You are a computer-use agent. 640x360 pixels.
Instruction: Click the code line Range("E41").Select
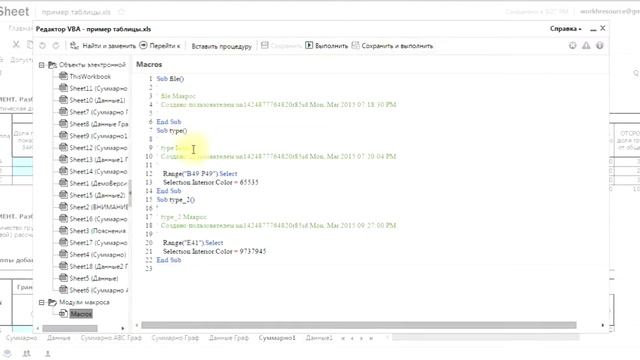[193, 242]
